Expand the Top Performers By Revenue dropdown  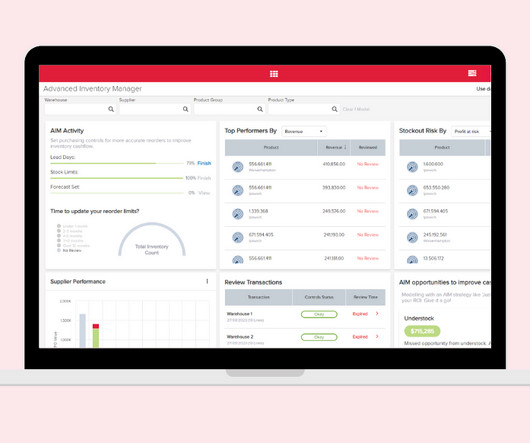coord(304,131)
